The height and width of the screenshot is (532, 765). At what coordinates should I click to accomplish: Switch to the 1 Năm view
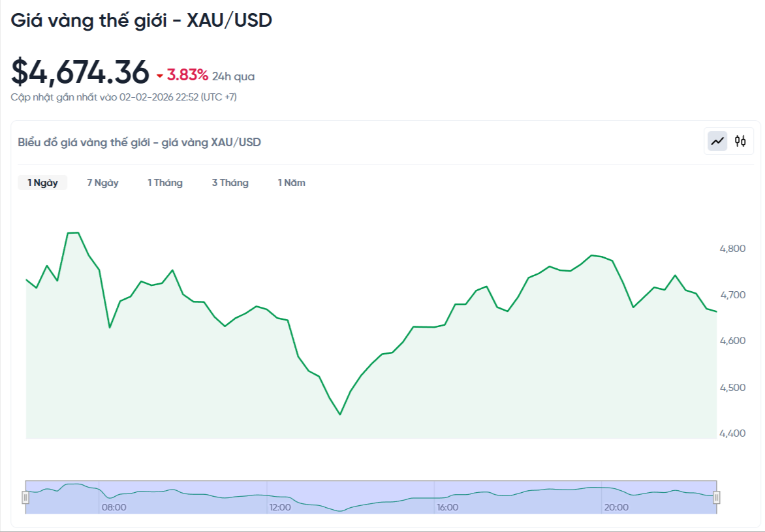point(292,183)
